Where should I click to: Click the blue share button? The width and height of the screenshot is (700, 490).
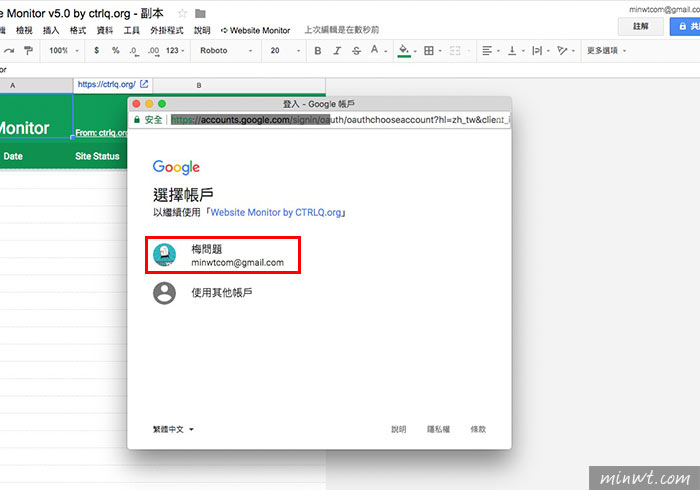[685, 26]
